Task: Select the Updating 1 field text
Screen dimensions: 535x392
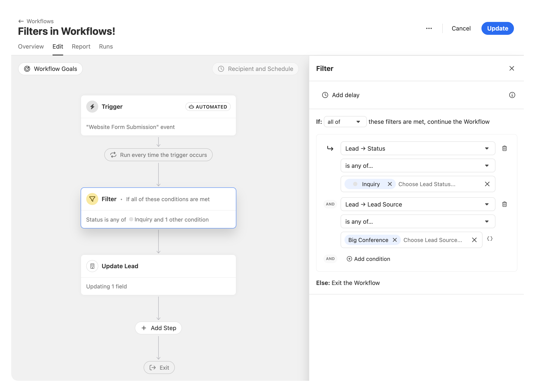Action: tap(106, 286)
